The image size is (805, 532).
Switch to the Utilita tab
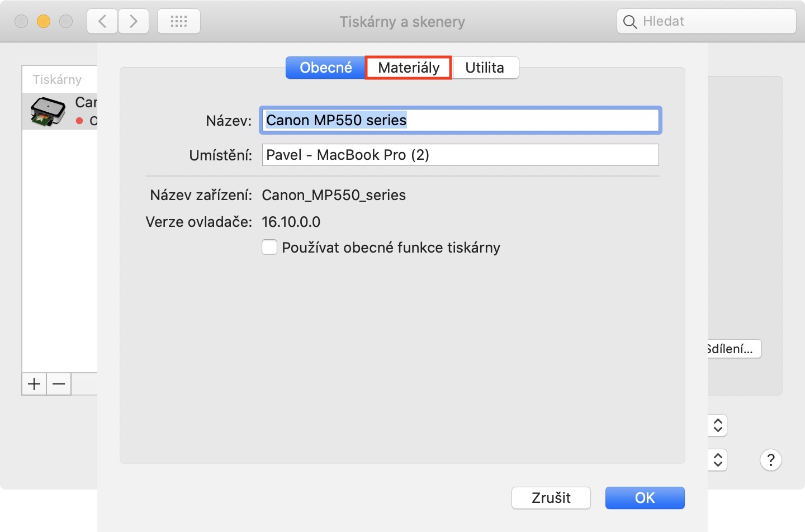[485, 68]
